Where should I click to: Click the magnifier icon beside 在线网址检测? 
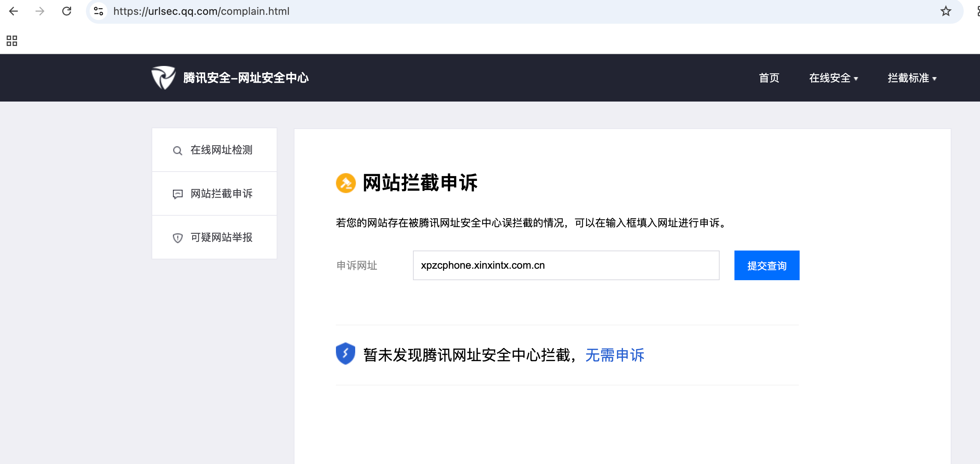point(177,151)
